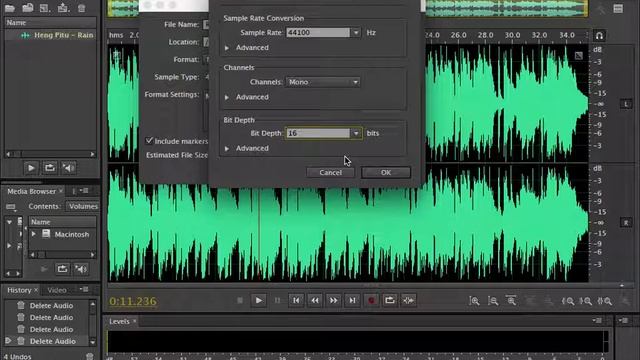Image resolution: width=640 pixels, height=360 pixels.
Task: Click the headphones icon above the dB scale
Action: pyautogui.click(x=599, y=36)
